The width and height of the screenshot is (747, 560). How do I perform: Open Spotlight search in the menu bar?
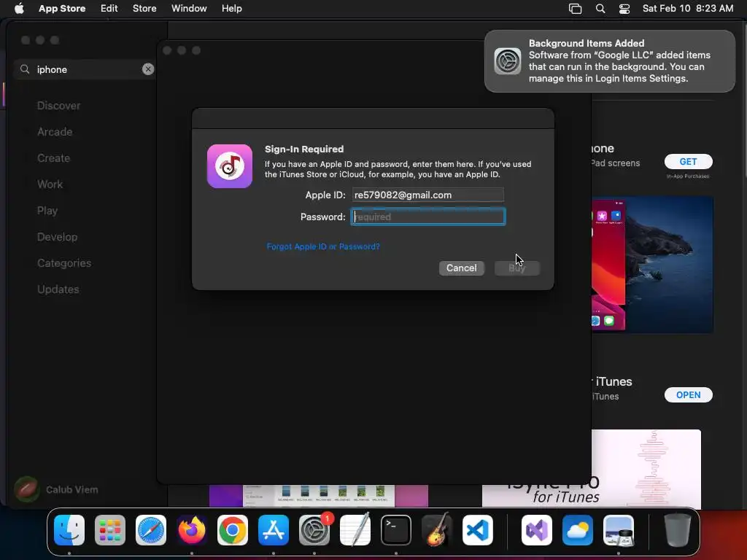point(600,9)
